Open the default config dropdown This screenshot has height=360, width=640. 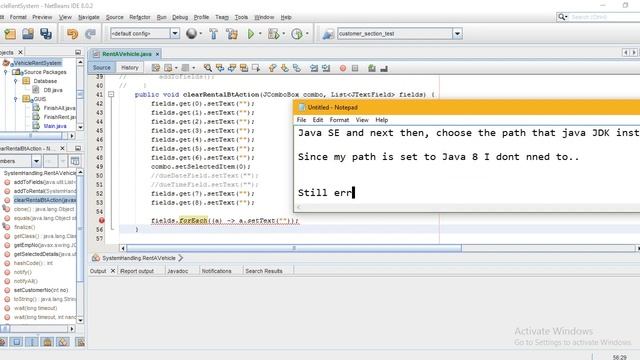[x=175, y=33]
